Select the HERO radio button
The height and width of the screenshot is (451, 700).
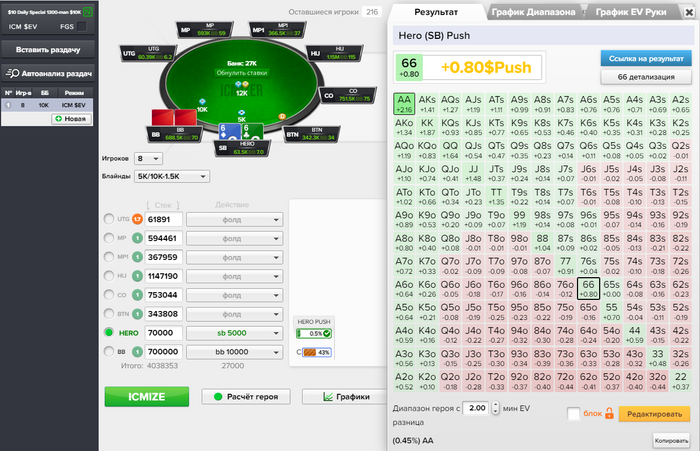point(108,332)
